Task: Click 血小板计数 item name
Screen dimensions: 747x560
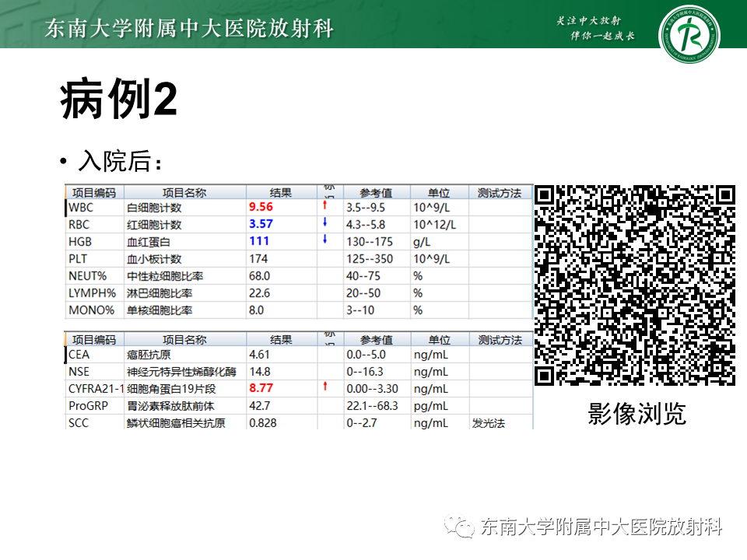Action: [154, 259]
